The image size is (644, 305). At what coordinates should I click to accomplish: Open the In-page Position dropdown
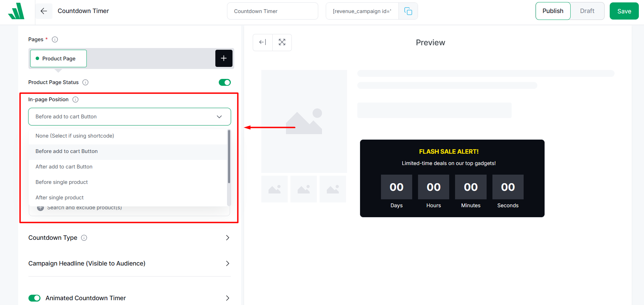130,117
